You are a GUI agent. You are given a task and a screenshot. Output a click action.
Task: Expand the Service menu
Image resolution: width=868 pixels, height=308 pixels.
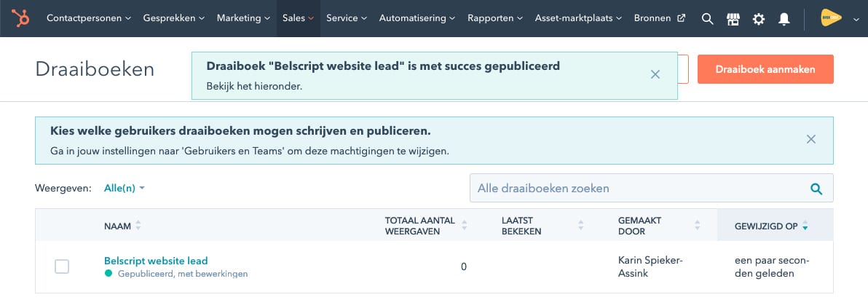347,18
